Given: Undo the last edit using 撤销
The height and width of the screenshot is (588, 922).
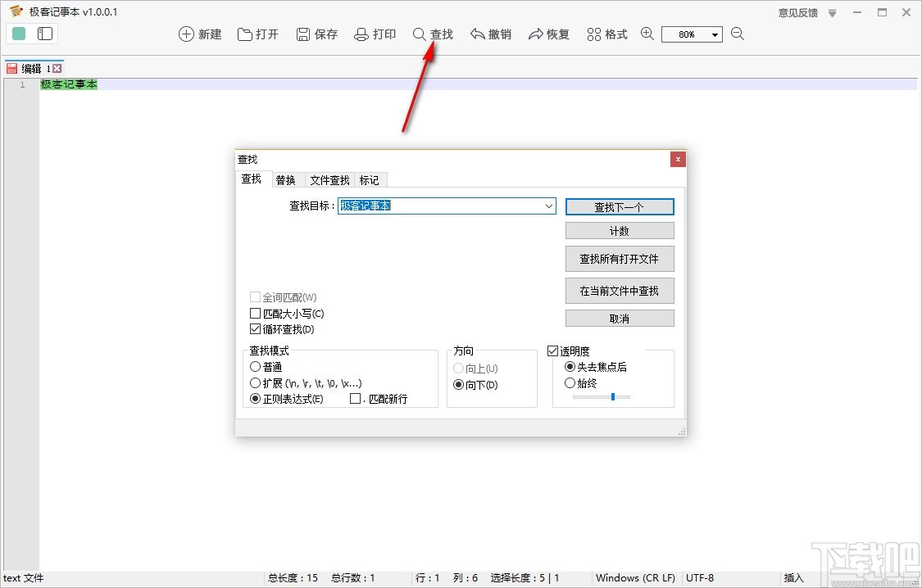Looking at the screenshot, I should 490,34.
